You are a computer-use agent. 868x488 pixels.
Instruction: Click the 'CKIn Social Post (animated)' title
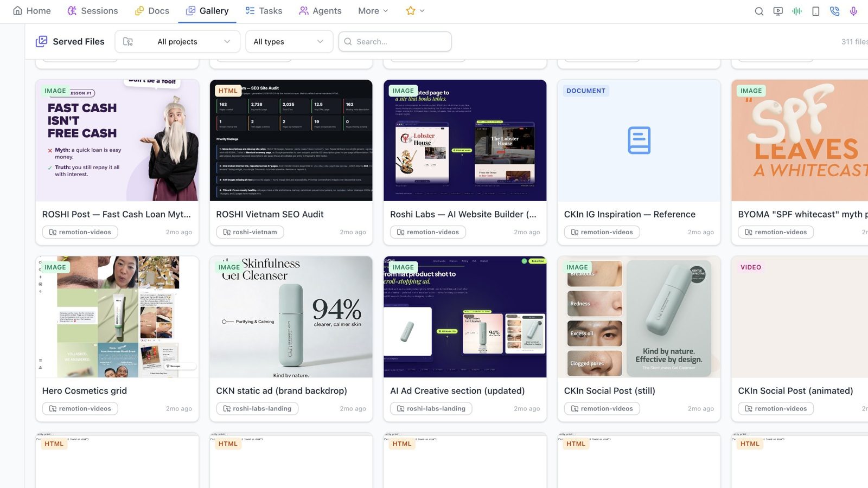[x=795, y=391]
